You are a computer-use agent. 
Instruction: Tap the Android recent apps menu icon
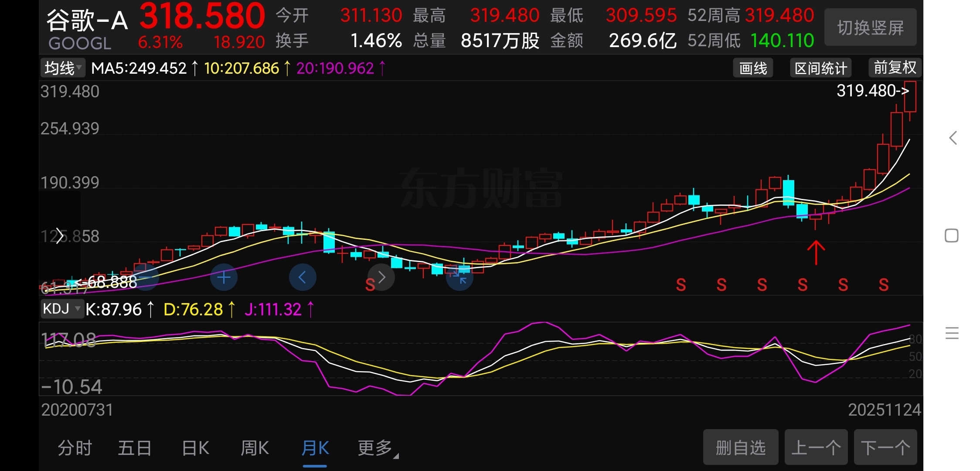click(x=952, y=333)
